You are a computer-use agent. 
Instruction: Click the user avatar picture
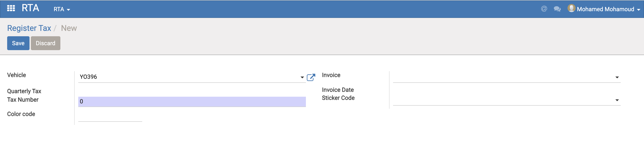tap(571, 8)
